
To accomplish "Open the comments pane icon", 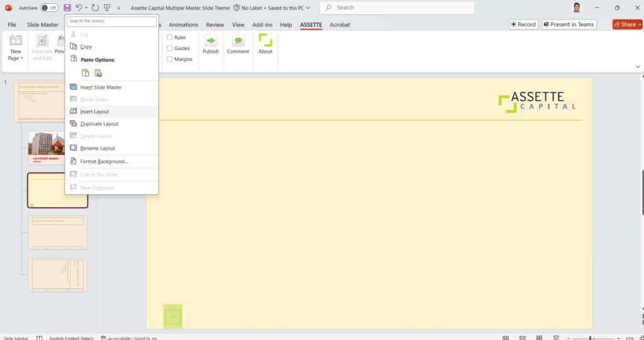I will coord(604,25).
